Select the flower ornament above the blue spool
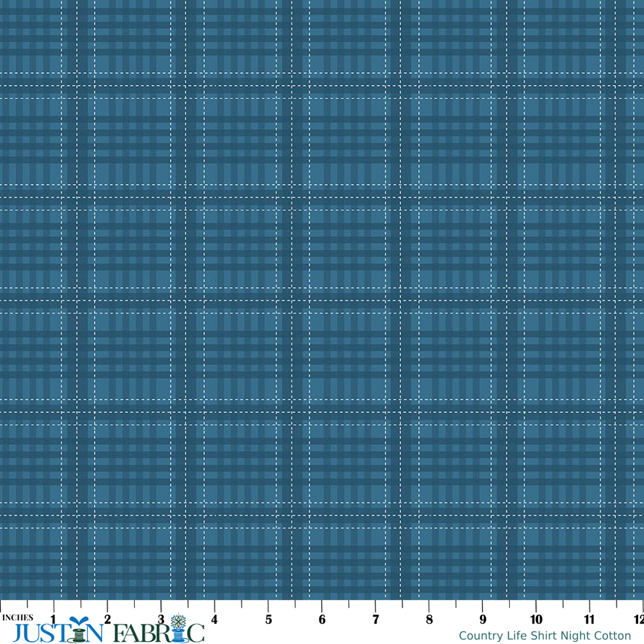644x644 pixels. tap(178, 620)
